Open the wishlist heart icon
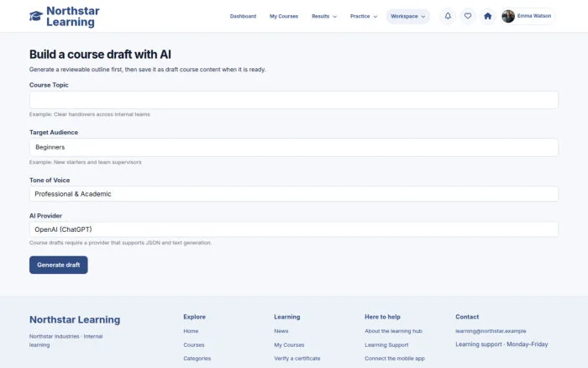This screenshot has width=588, height=368. (x=468, y=16)
